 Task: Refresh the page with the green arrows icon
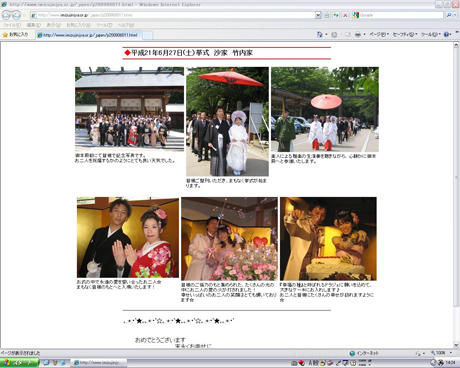pos(336,15)
